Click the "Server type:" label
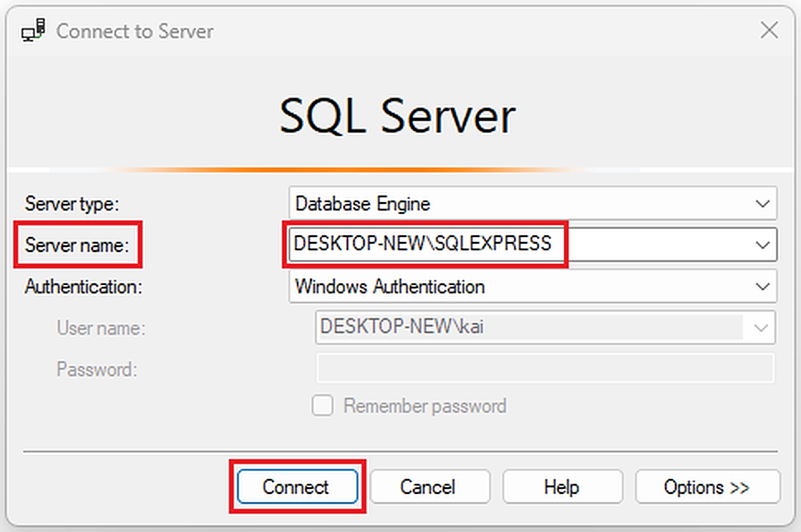 click(x=72, y=203)
